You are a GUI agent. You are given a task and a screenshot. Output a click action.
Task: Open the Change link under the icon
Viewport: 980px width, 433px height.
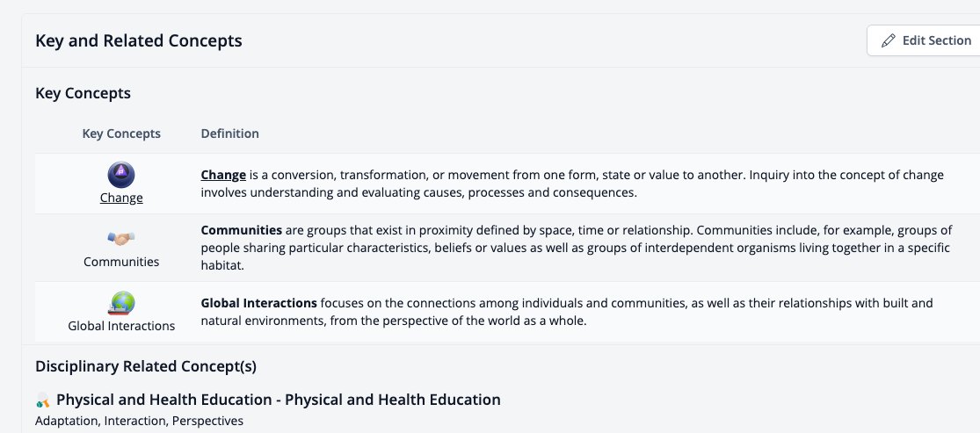121,198
